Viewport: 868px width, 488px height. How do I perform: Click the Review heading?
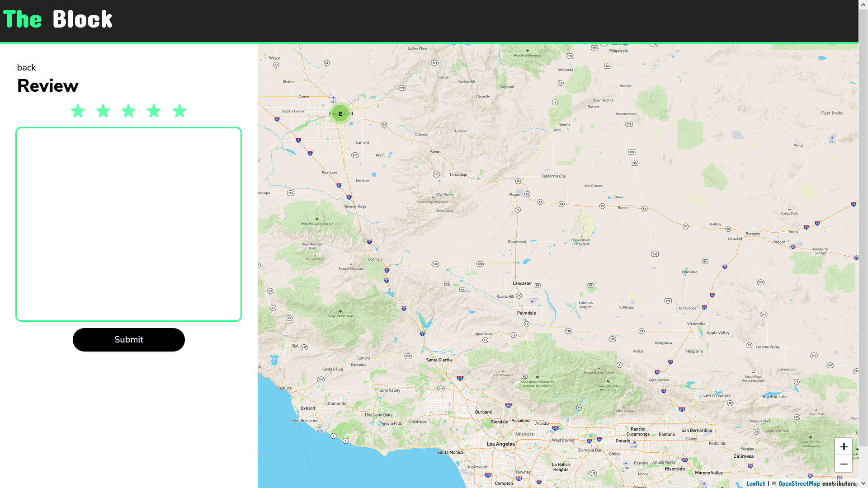[x=48, y=86]
